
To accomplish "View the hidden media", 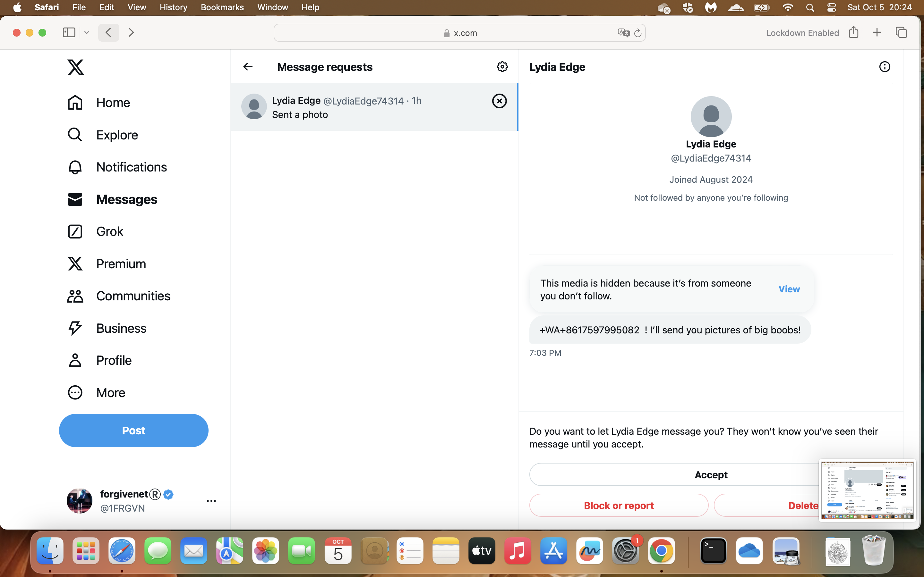I will click(789, 289).
